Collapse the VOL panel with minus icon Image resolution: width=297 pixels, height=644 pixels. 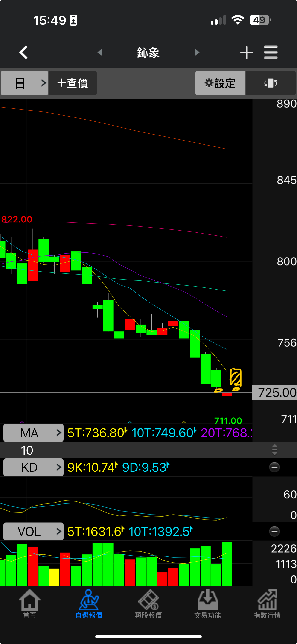(274, 531)
